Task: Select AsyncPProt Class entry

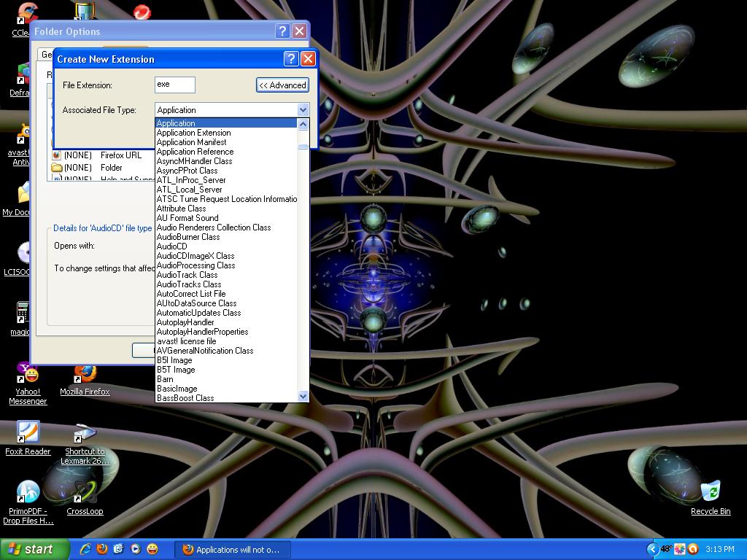Action: [x=226, y=171]
